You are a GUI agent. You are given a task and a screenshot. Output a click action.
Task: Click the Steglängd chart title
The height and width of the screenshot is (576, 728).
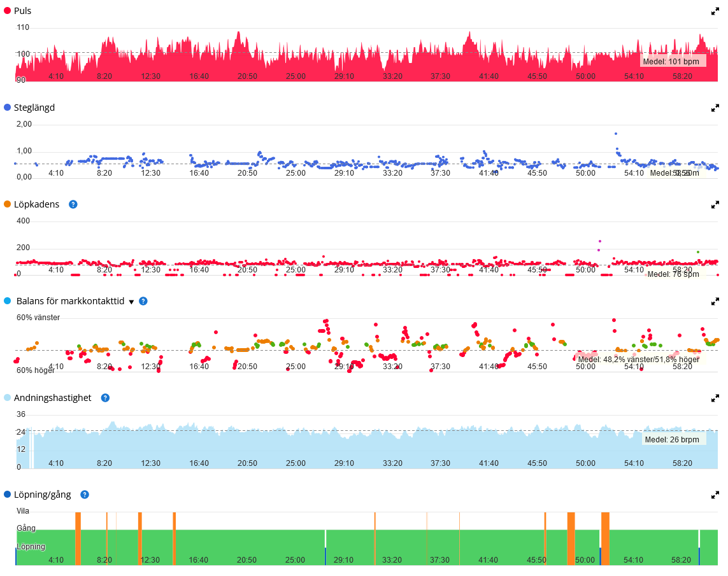coord(34,108)
